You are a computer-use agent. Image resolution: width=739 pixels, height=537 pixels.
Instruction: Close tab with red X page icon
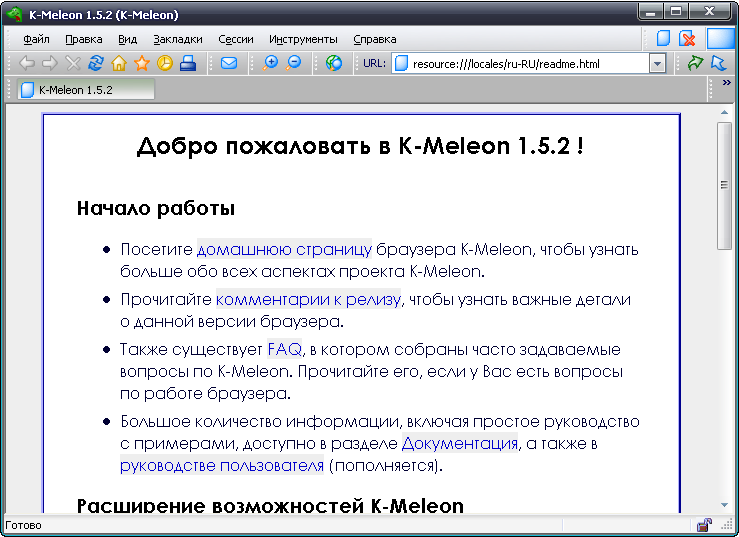point(687,38)
